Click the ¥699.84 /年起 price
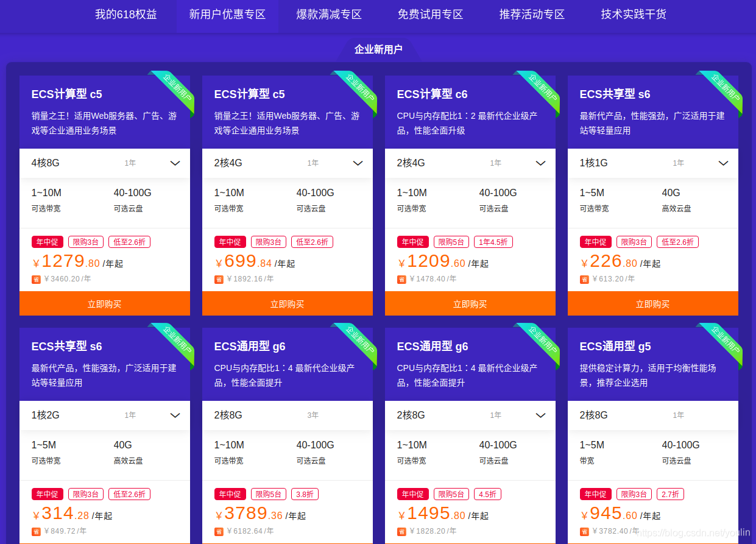The height and width of the screenshot is (544, 756). click(x=255, y=262)
